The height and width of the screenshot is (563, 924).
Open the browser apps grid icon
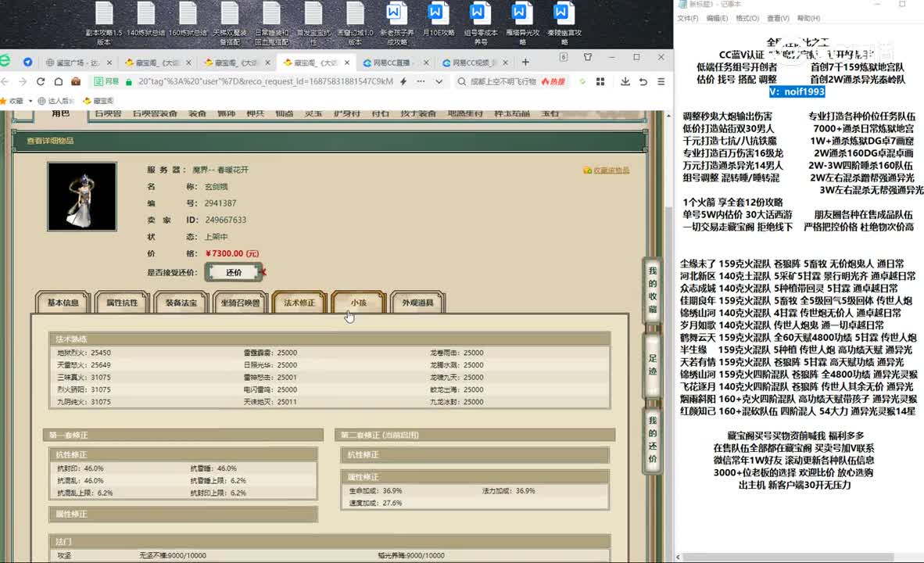[600, 81]
